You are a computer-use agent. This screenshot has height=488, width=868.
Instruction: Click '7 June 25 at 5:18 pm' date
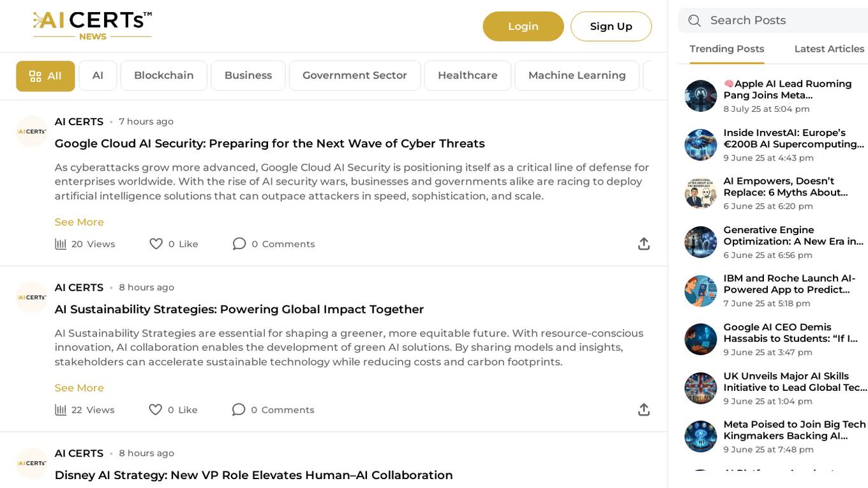click(x=767, y=303)
